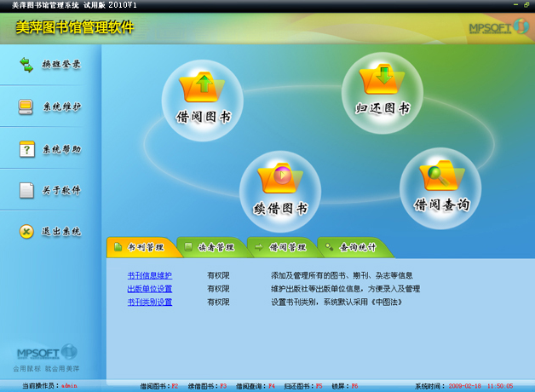This screenshot has height=392, width=535.
Task: Switch to the 读者管理 tab
Action: coord(215,247)
